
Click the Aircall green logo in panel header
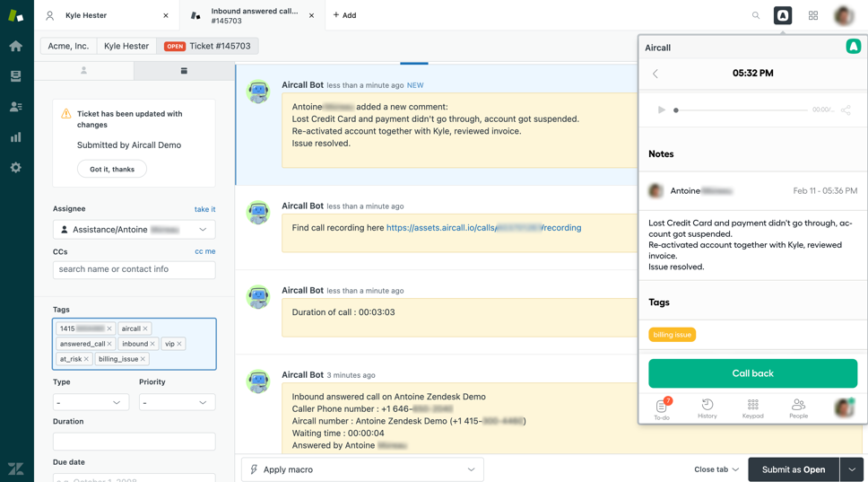point(853,47)
